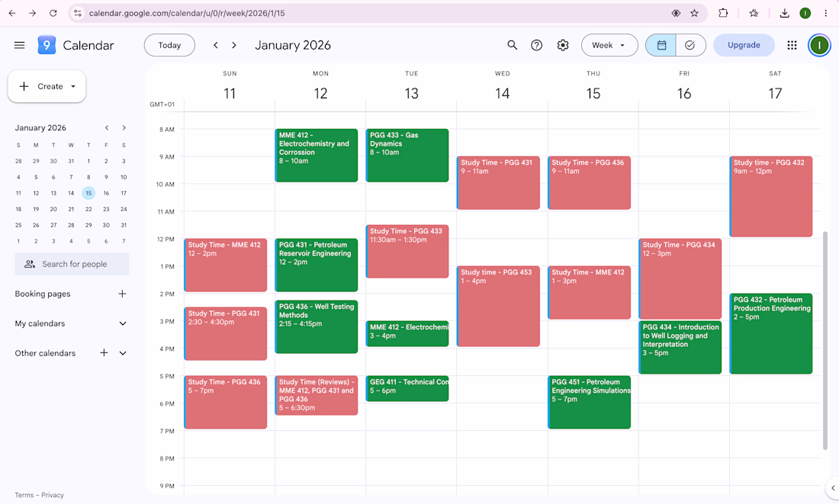Image resolution: width=839 pixels, height=504 pixels.
Task: Show previous month in mini calendar
Action: pos(107,128)
